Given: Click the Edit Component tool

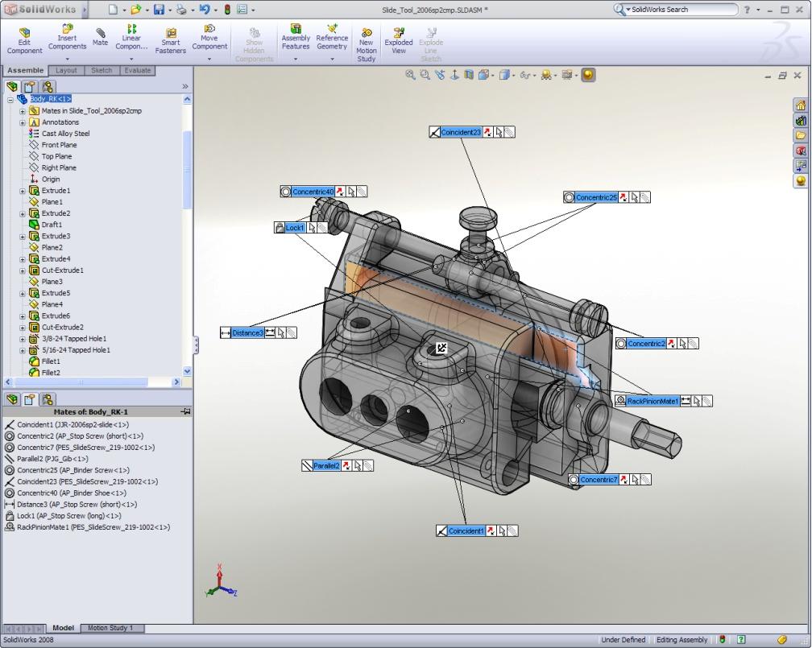Looking at the screenshot, I should pos(24,40).
